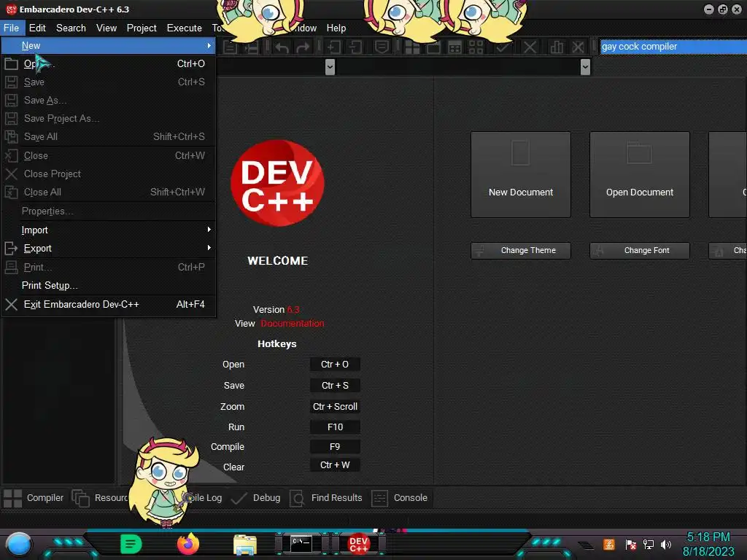Open the second function list dropdown arrow
The height and width of the screenshot is (560, 747).
(x=586, y=67)
